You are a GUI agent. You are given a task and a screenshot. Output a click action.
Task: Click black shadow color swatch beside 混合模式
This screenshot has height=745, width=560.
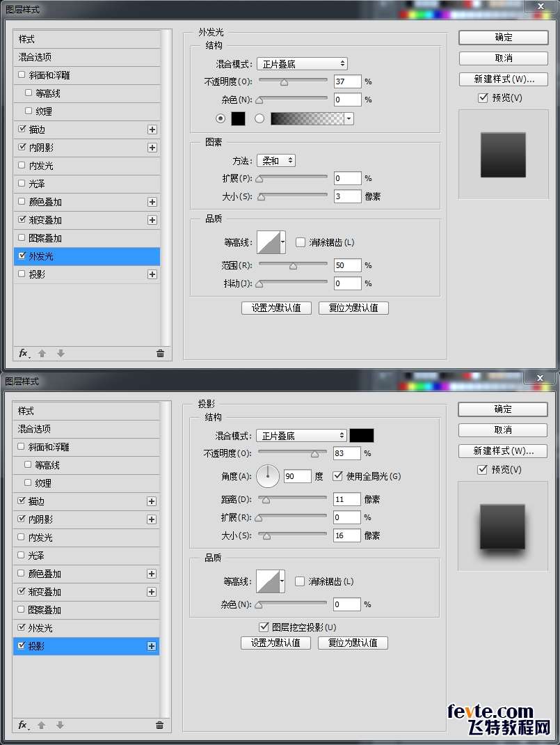[362, 436]
